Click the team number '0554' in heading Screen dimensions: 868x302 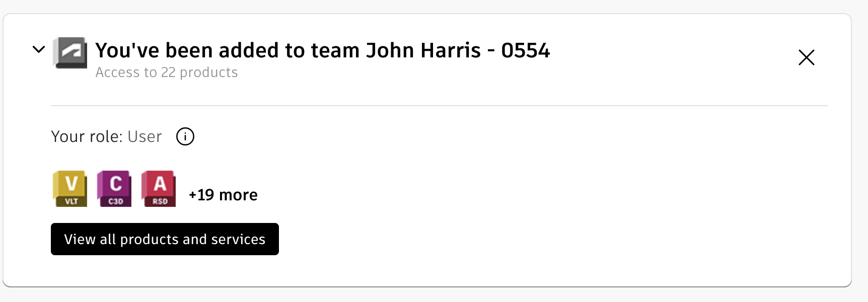click(x=525, y=50)
